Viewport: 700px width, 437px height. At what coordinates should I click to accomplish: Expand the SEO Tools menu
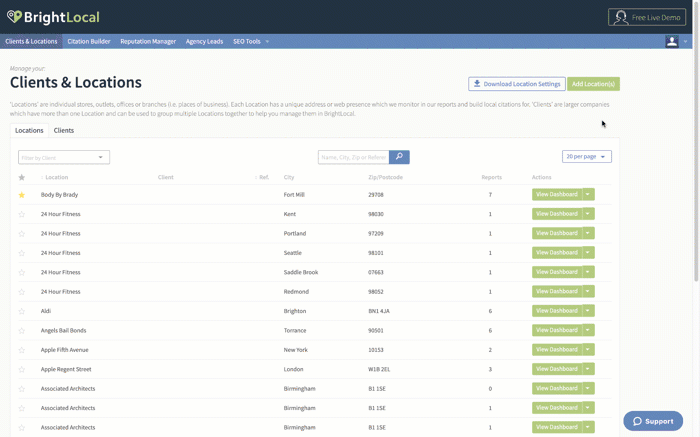tap(251, 42)
